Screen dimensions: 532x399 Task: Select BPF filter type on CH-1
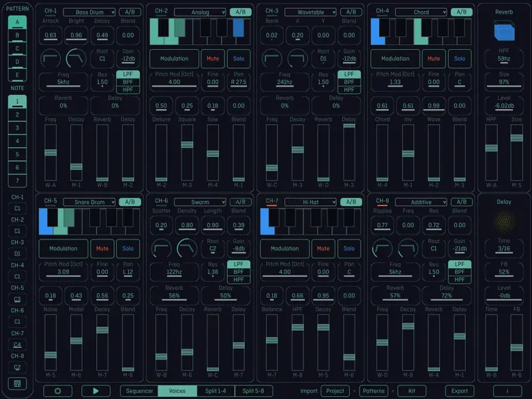(x=128, y=82)
